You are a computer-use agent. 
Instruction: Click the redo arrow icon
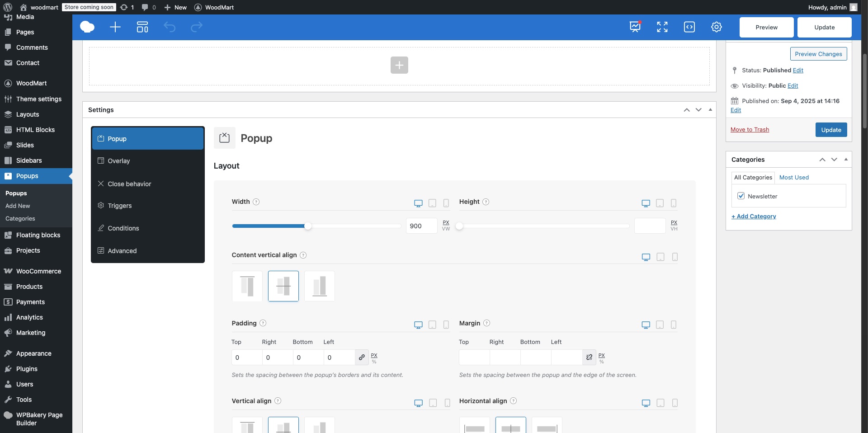point(197,27)
